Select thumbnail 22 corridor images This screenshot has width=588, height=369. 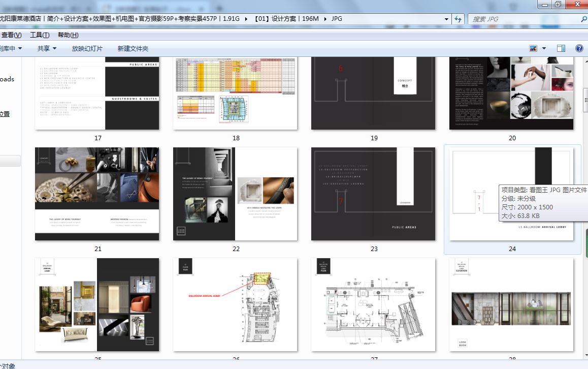click(x=235, y=194)
